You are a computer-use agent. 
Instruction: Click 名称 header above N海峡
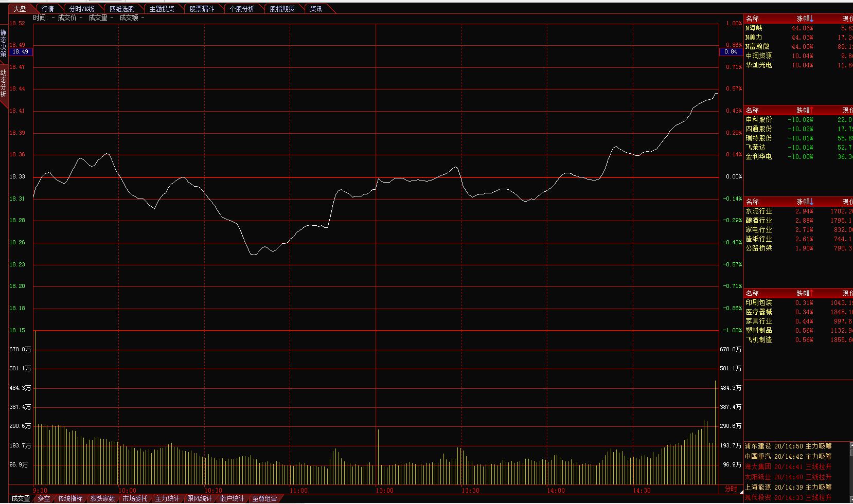point(752,19)
